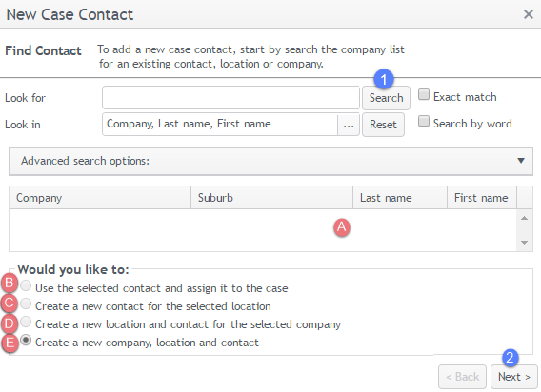Sort by the Last name column header
This screenshot has height=392, width=541.
coord(400,198)
